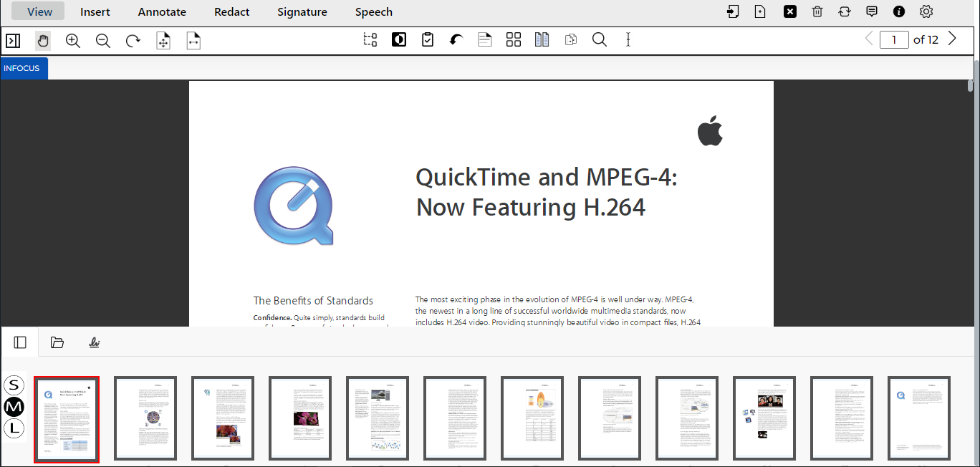Open the Insert tab
This screenshot has width=980, height=467.
(x=95, y=11)
